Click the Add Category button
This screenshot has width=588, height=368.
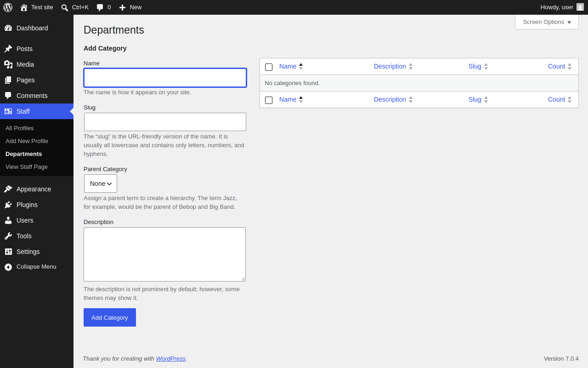[x=110, y=317]
